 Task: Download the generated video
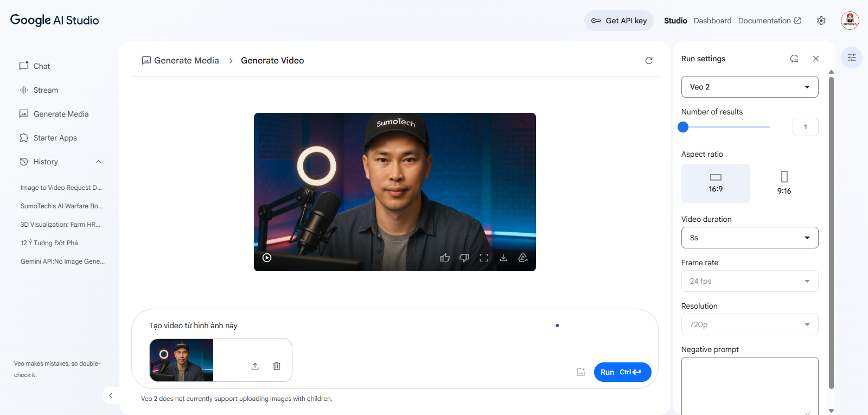503,258
